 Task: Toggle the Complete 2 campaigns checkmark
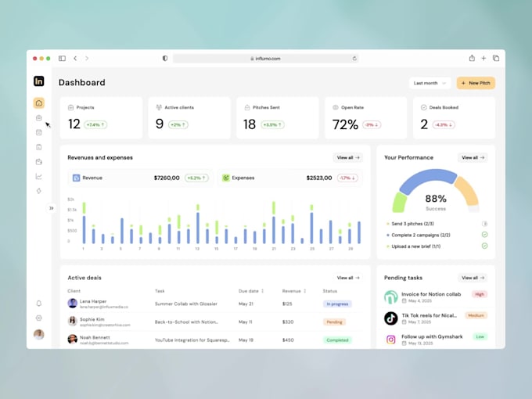click(x=485, y=235)
